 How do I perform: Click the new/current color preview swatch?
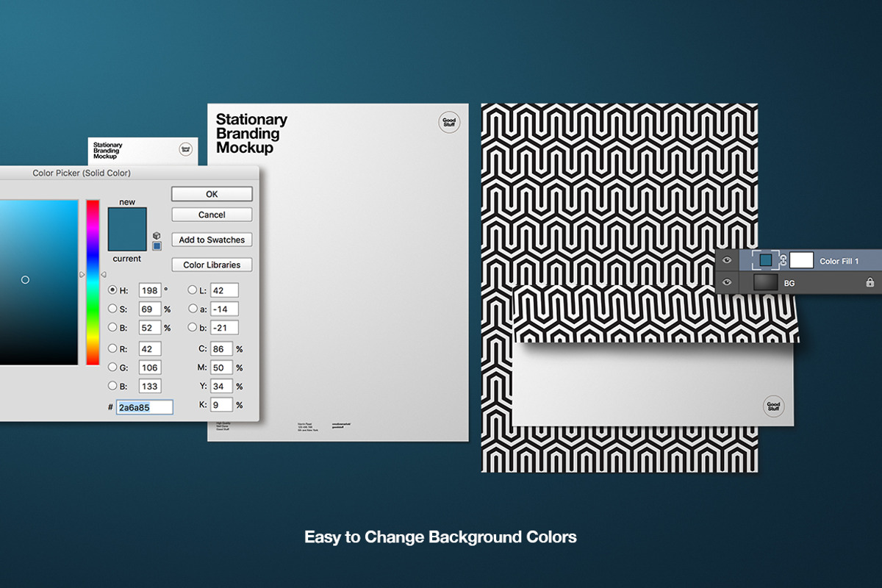[127, 230]
